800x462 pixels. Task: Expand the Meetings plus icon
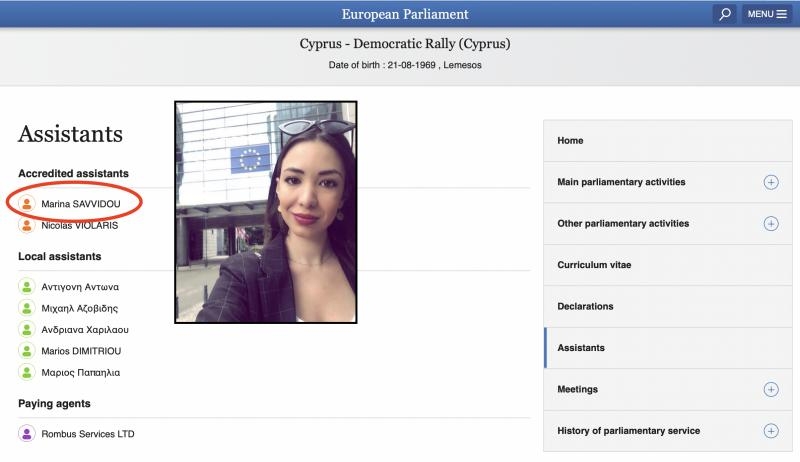771,390
